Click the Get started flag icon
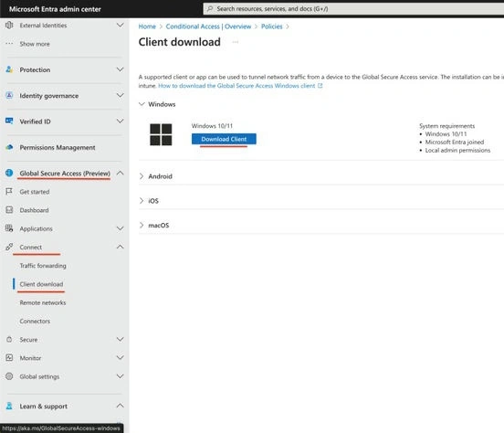Image resolution: width=504 pixels, height=433 pixels. click(9, 192)
